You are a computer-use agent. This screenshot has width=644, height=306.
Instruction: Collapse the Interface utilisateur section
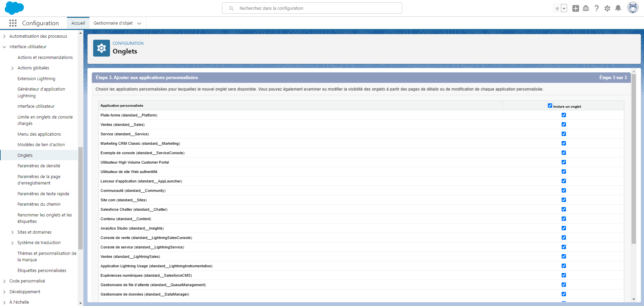[4, 47]
